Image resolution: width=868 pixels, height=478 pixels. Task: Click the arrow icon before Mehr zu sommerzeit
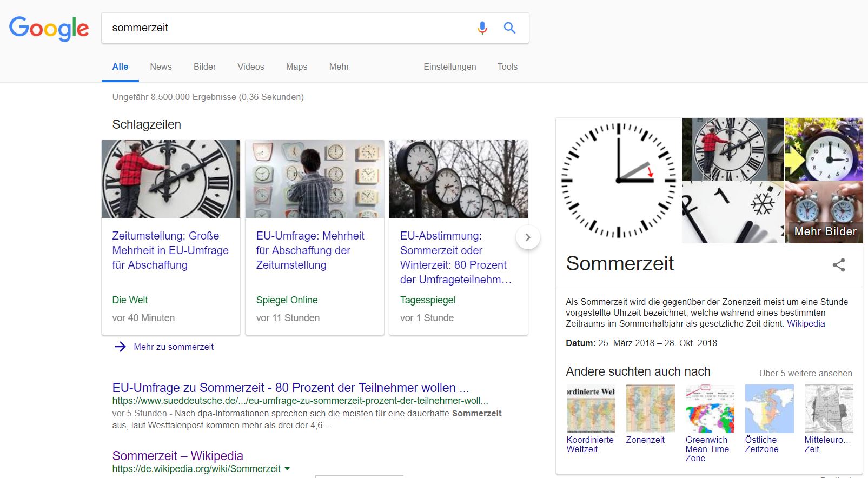[x=121, y=347]
